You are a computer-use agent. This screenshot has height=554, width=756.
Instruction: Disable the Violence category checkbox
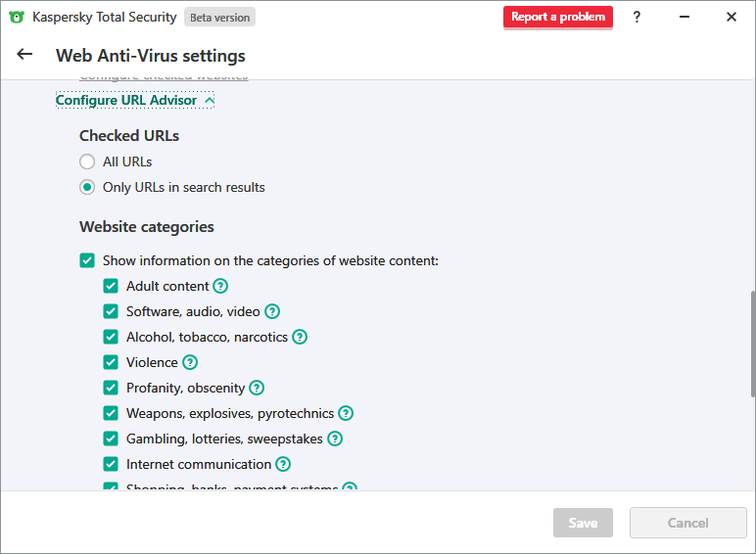click(x=111, y=363)
